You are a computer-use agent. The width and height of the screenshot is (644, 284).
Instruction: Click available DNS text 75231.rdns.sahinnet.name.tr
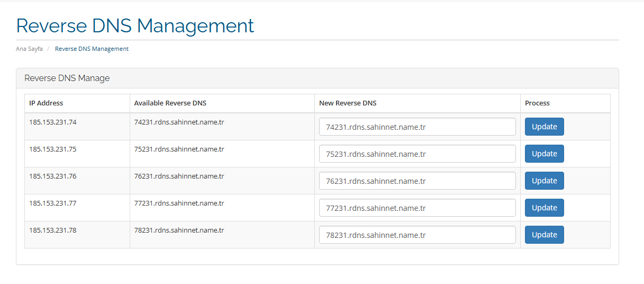[x=179, y=149]
